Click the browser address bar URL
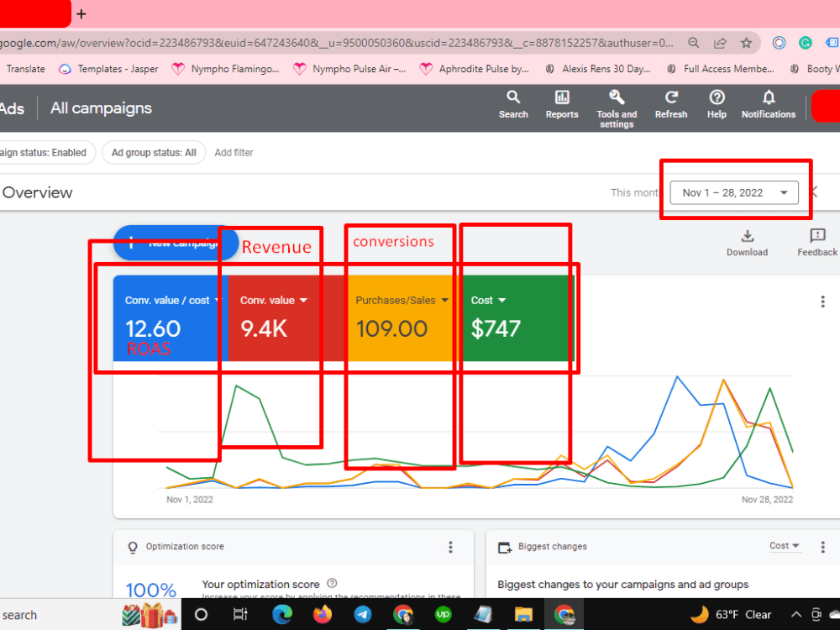The width and height of the screenshot is (840, 630). 338,43
